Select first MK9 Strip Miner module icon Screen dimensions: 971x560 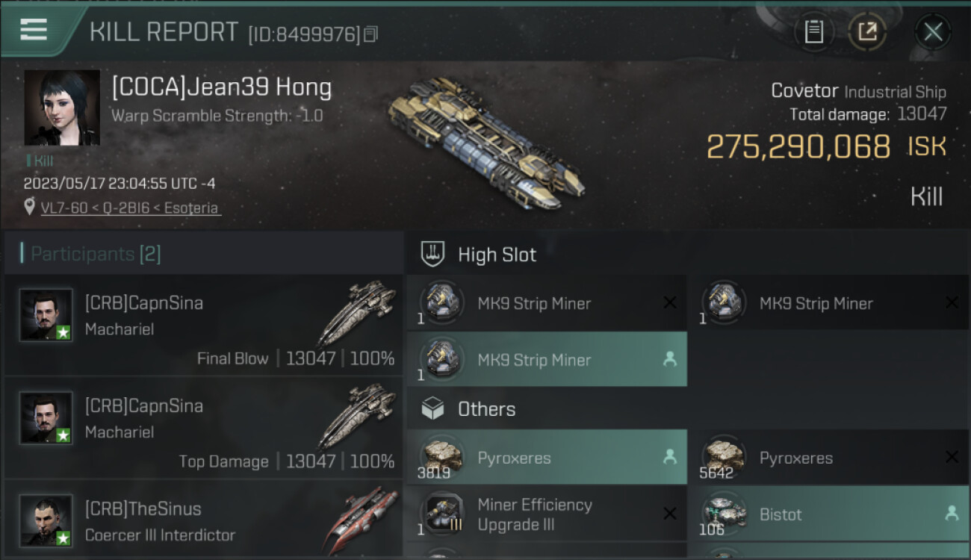441,303
